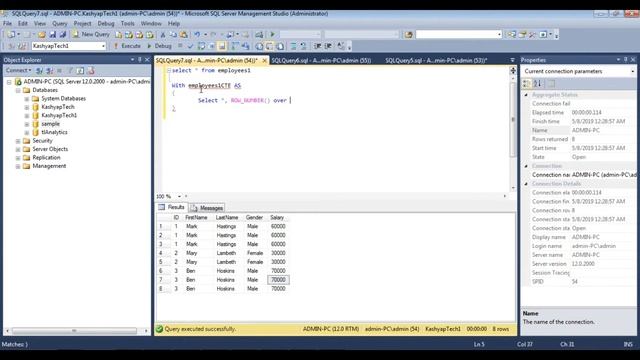Cut selection using the scissors icon
Image resolution: width=640 pixels, height=360 pixels.
point(163,35)
